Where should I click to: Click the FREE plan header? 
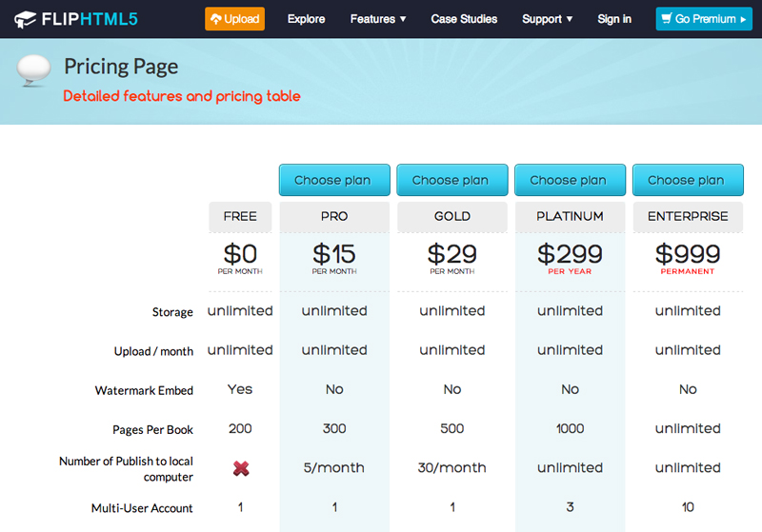(240, 216)
